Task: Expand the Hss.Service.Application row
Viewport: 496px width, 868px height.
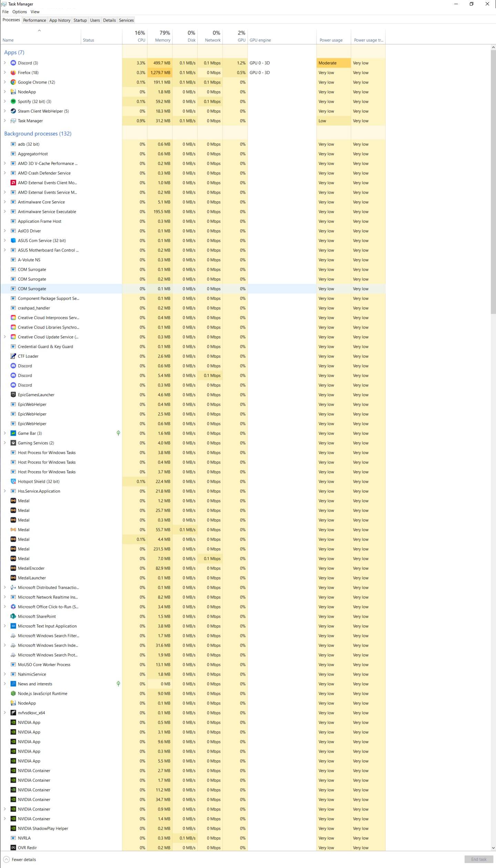Action: tap(5, 491)
